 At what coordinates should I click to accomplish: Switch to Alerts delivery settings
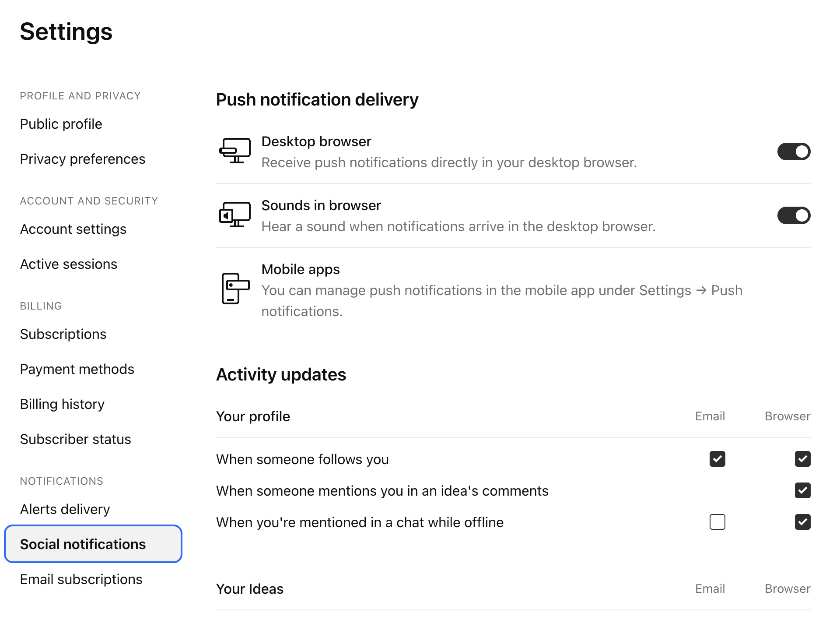pyautogui.click(x=65, y=510)
